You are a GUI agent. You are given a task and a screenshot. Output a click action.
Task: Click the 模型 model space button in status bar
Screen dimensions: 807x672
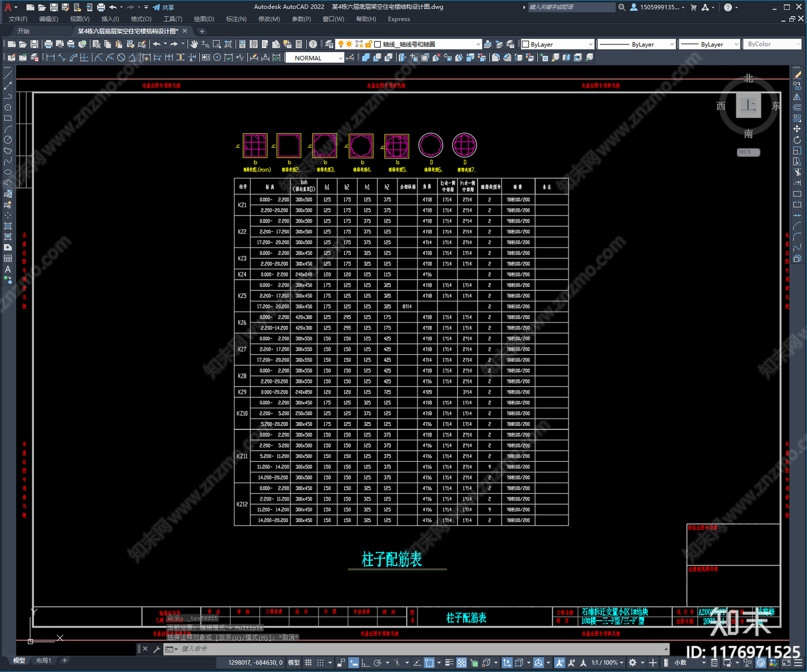tap(294, 662)
